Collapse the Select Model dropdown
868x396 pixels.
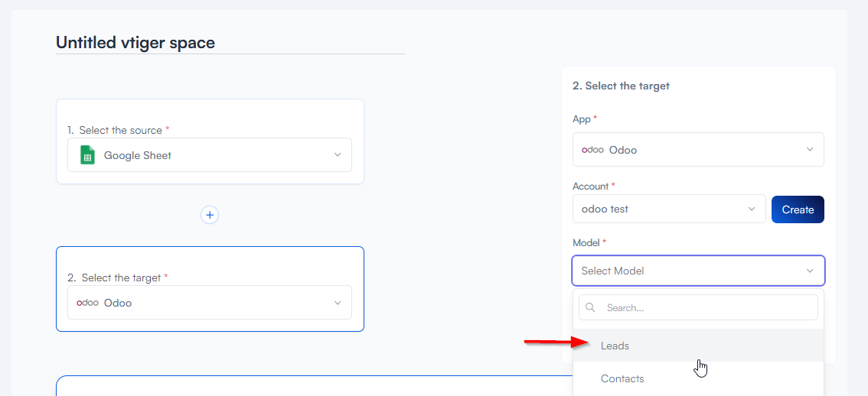point(697,271)
